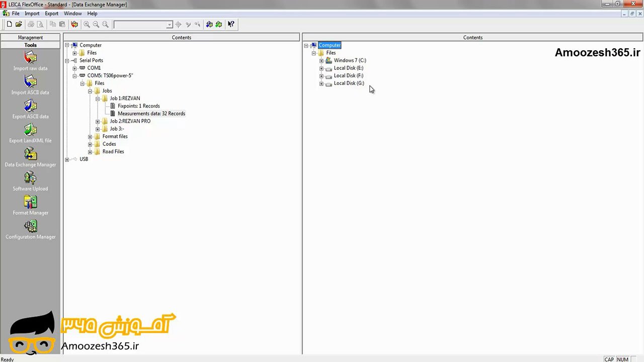Image resolution: width=644 pixels, height=362 pixels.
Task: Select Measurements data: 32 Records item
Action: 151,114
